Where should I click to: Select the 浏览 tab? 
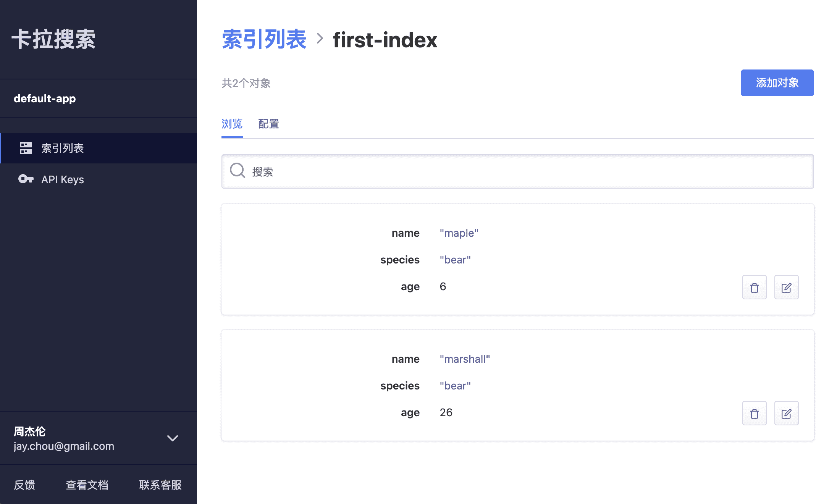pyautogui.click(x=232, y=124)
